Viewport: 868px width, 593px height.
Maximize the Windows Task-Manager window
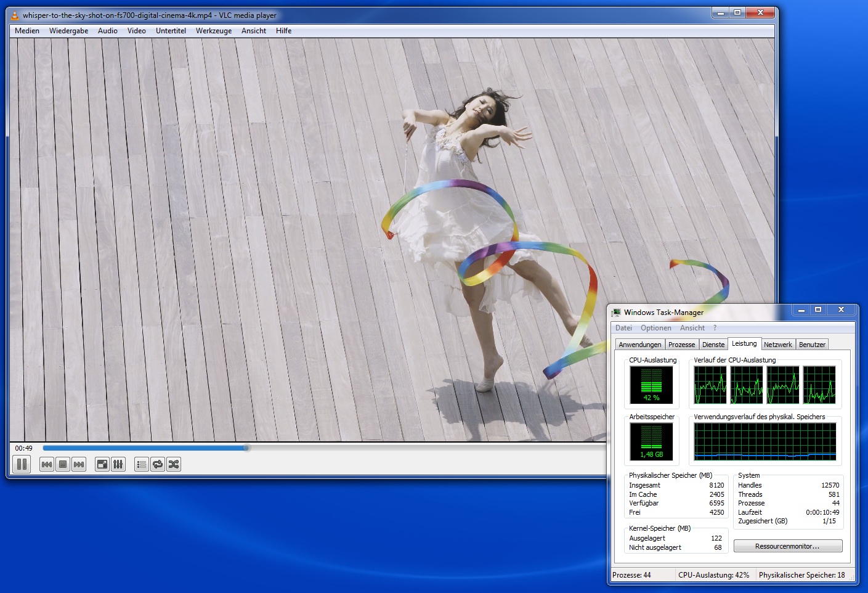pos(818,310)
